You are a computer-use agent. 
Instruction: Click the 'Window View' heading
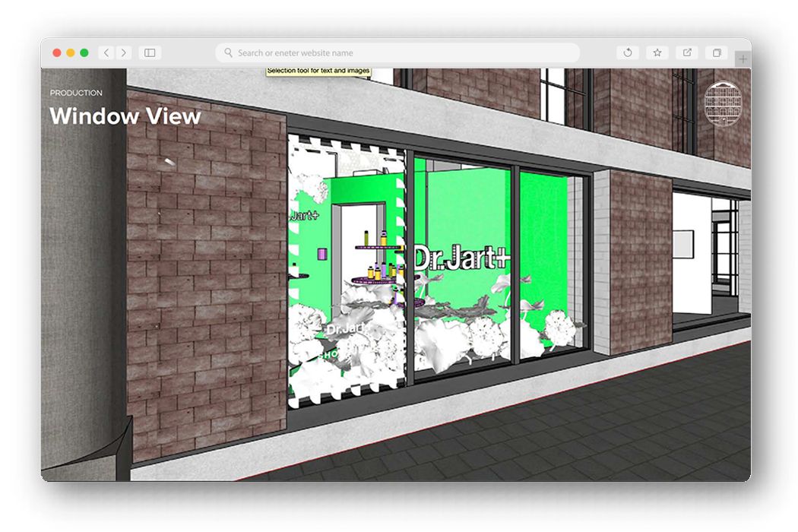[x=125, y=116]
